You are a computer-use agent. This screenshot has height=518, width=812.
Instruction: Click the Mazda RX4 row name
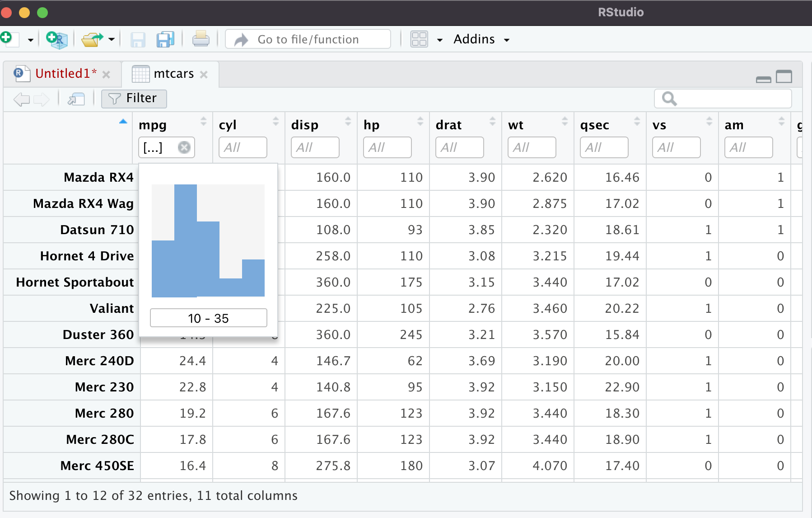(99, 177)
